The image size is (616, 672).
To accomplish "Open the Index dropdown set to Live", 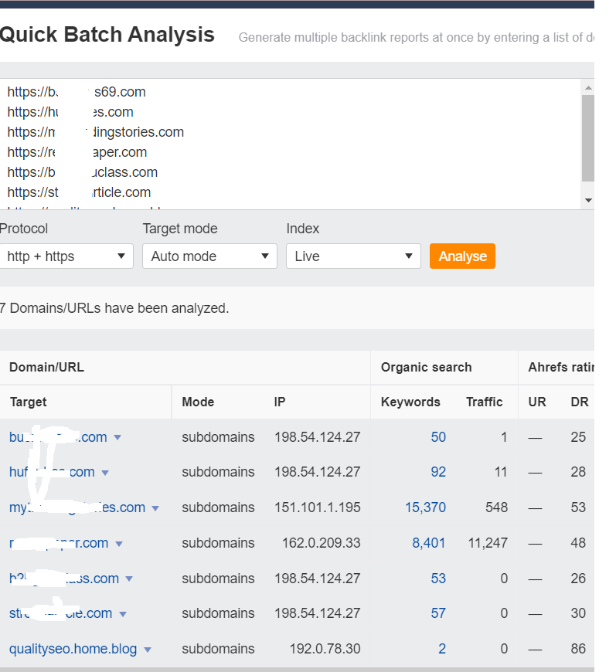I will click(x=353, y=256).
